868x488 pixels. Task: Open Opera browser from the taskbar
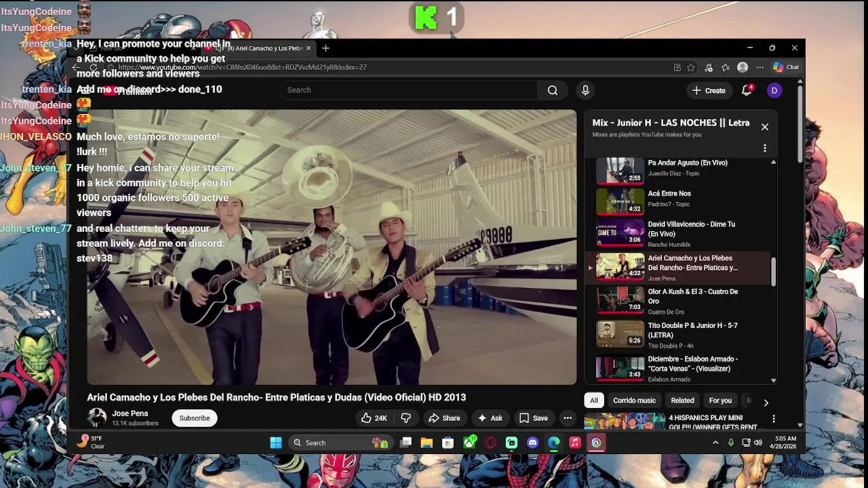[490, 443]
